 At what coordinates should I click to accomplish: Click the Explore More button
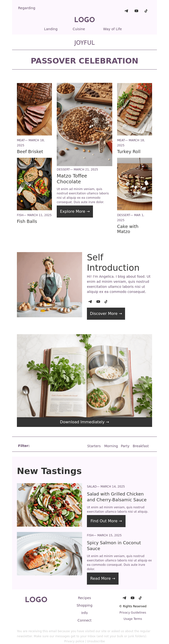75,212
